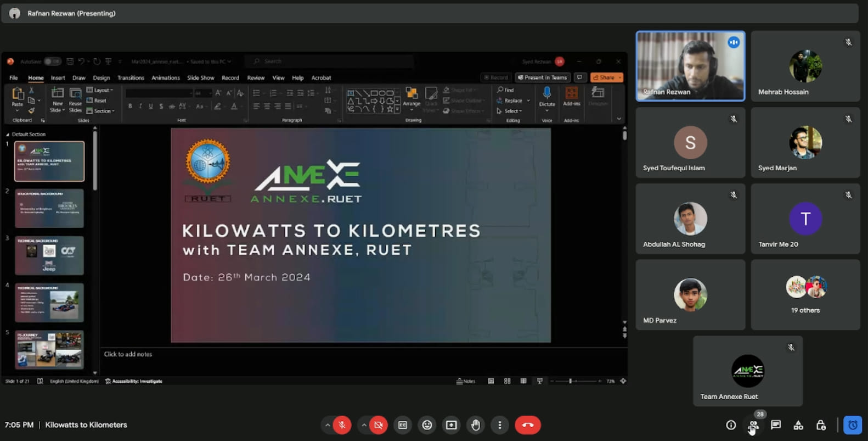Open the meeting details info icon

(731, 425)
